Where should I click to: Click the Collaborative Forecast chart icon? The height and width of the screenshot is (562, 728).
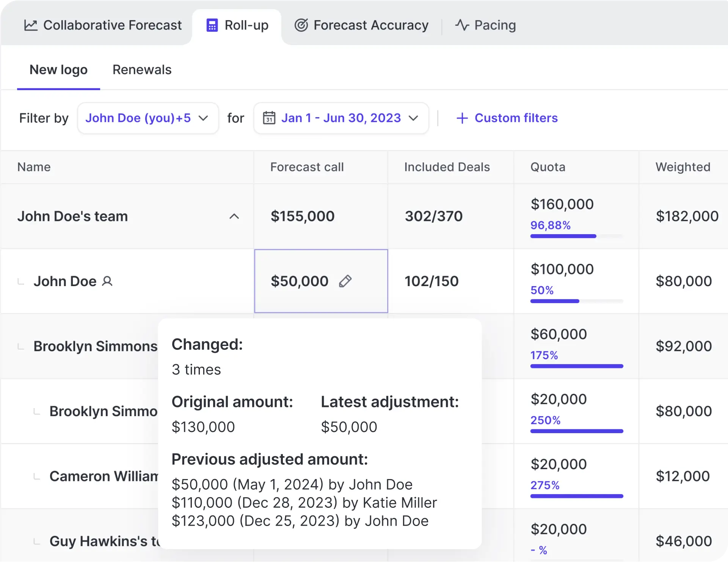click(30, 25)
